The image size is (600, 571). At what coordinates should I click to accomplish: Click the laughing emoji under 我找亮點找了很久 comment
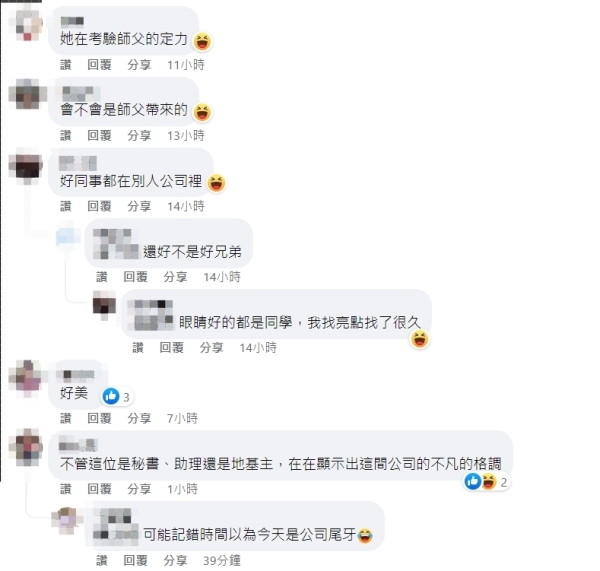(x=420, y=339)
